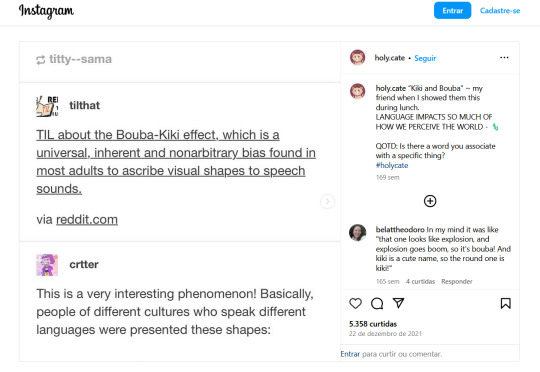Click holy.cate username in post header
The height and width of the screenshot is (372, 540).
point(390,58)
